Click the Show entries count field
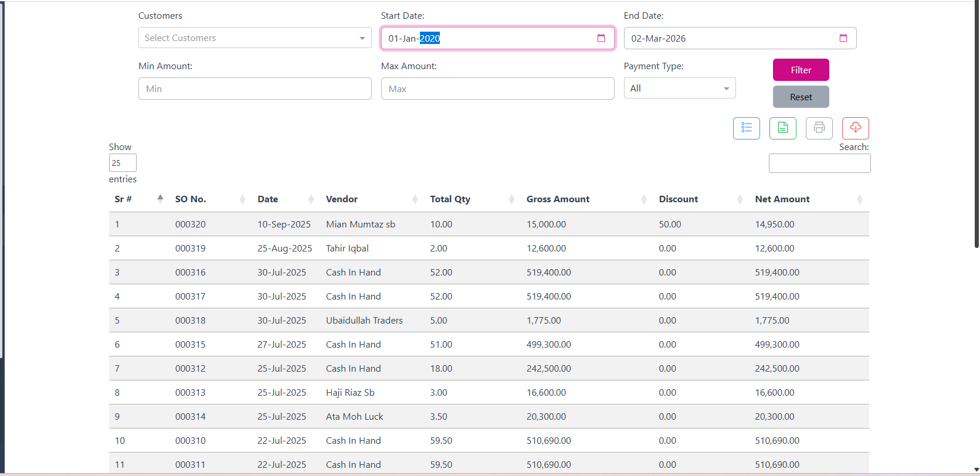This screenshot has width=980, height=476. coord(123,163)
